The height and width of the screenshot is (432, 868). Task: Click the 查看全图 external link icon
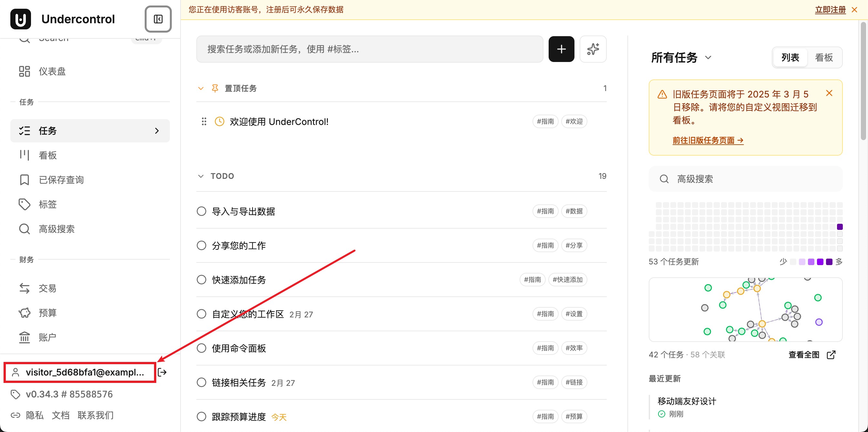(831, 355)
